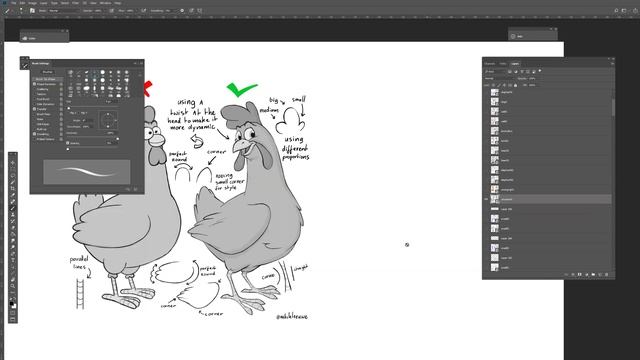Open the search icon at top right
Screen dimensions: 640x360
(616, 11)
